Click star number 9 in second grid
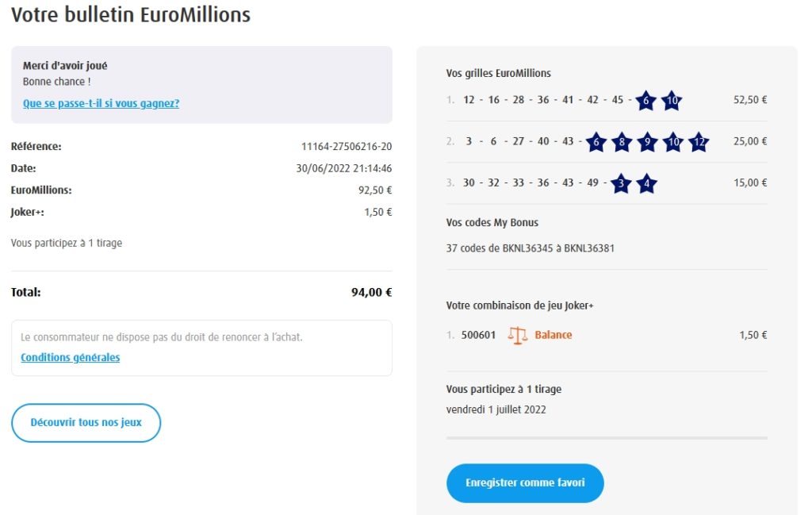This screenshot has width=812, height=515. point(647,142)
